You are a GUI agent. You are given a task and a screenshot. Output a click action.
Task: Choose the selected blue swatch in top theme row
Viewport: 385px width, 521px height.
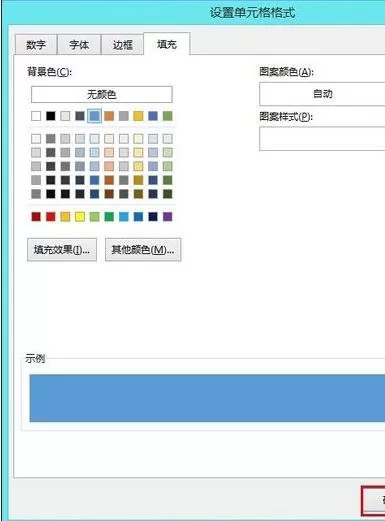(94, 116)
